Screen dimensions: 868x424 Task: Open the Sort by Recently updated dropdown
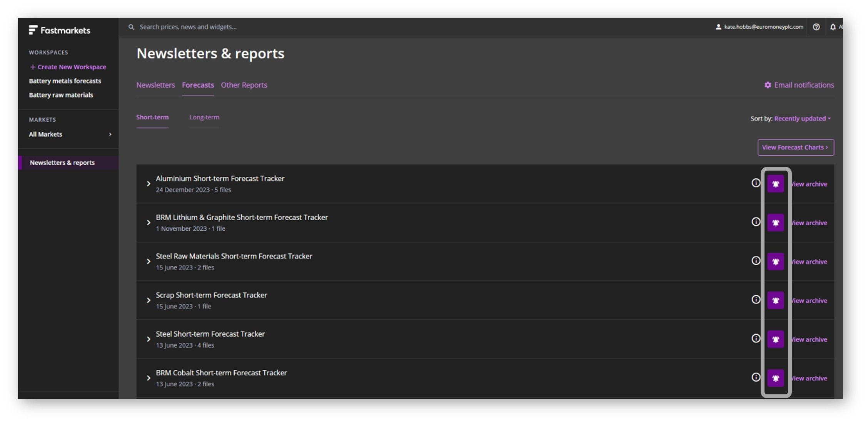[x=802, y=119]
